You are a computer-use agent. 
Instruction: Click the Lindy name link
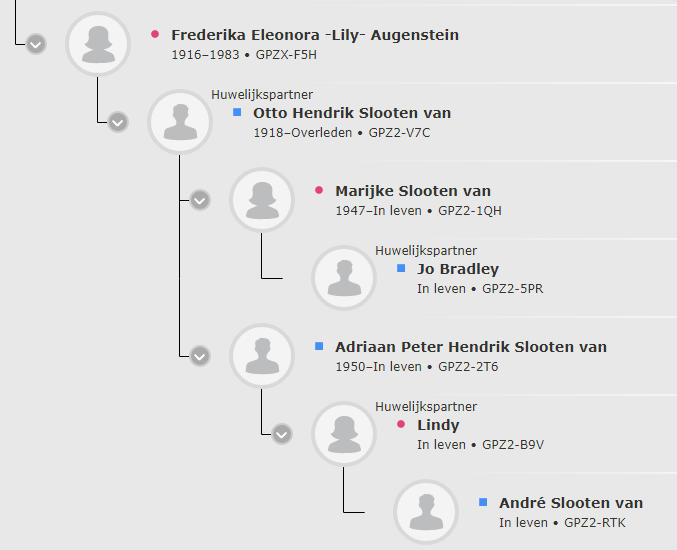(438, 425)
